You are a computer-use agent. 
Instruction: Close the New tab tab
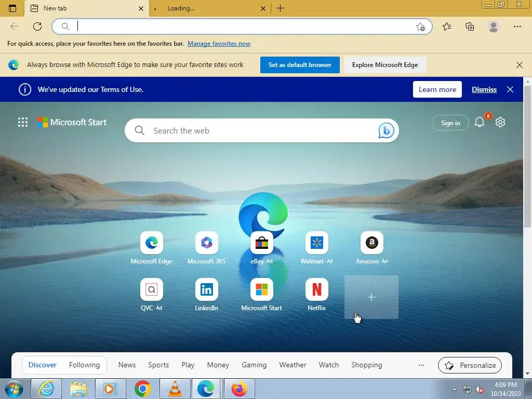[141, 8]
